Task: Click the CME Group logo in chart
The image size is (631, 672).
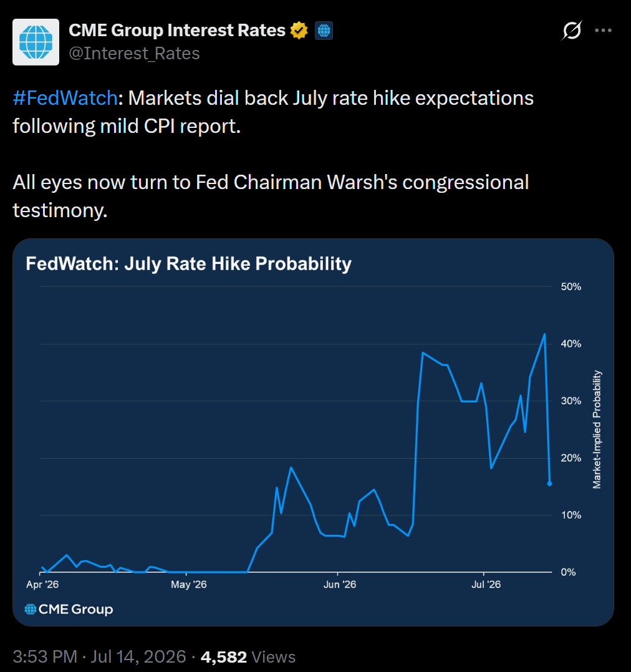Action: tap(69, 609)
